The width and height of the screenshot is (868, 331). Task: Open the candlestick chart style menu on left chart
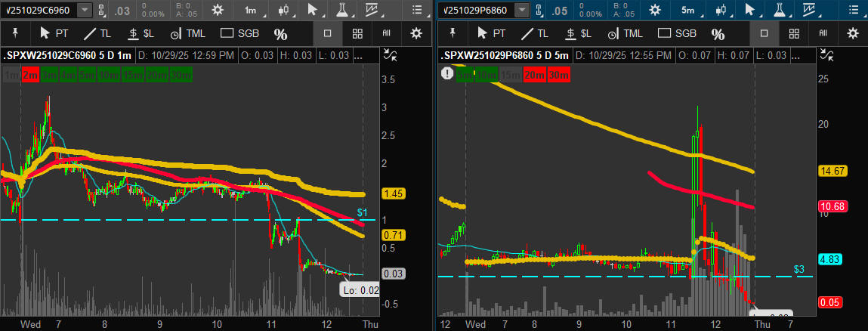tap(283, 10)
